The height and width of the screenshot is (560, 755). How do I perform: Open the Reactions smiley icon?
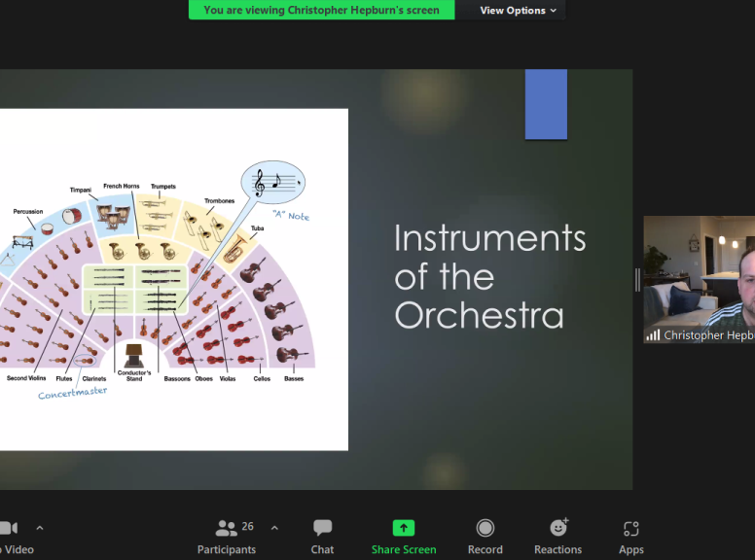point(558,527)
